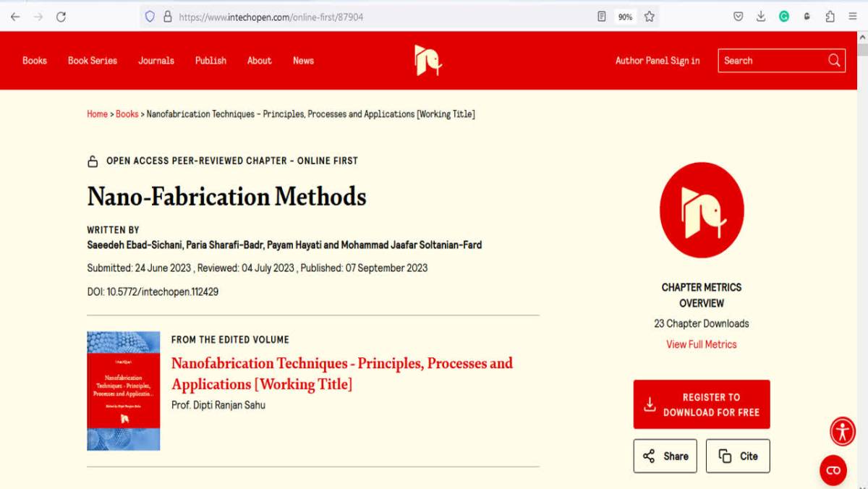Image resolution: width=868 pixels, height=489 pixels.
Task: Click the Share button
Action: pos(665,456)
